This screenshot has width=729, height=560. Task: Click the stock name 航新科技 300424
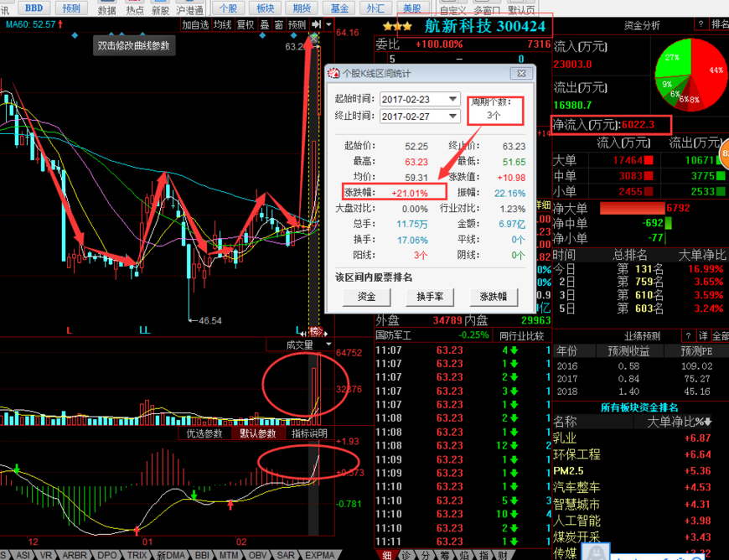tap(484, 26)
